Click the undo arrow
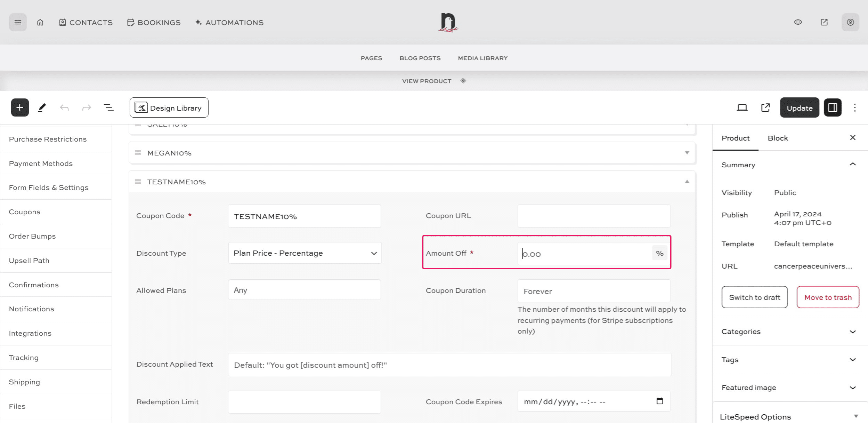Image resolution: width=868 pixels, height=423 pixels. pyautogui.click(x=64, y=107)
